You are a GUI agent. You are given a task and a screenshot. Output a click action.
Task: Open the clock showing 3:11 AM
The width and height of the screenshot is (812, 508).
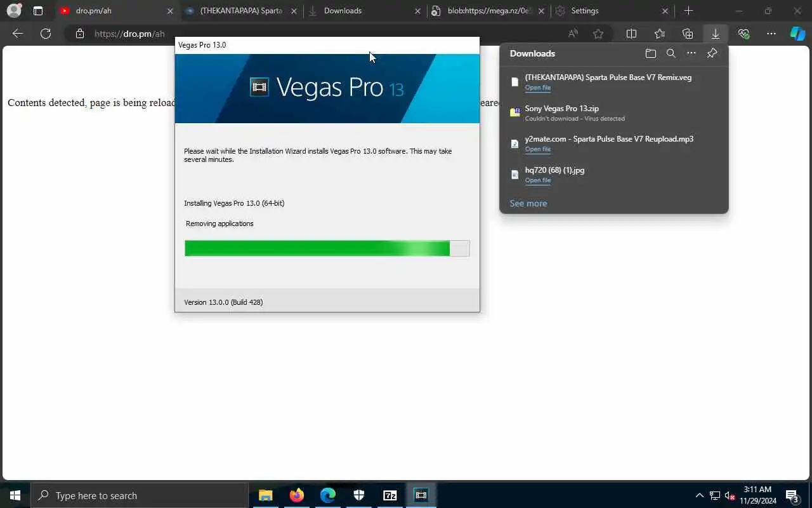pos(757,495)
